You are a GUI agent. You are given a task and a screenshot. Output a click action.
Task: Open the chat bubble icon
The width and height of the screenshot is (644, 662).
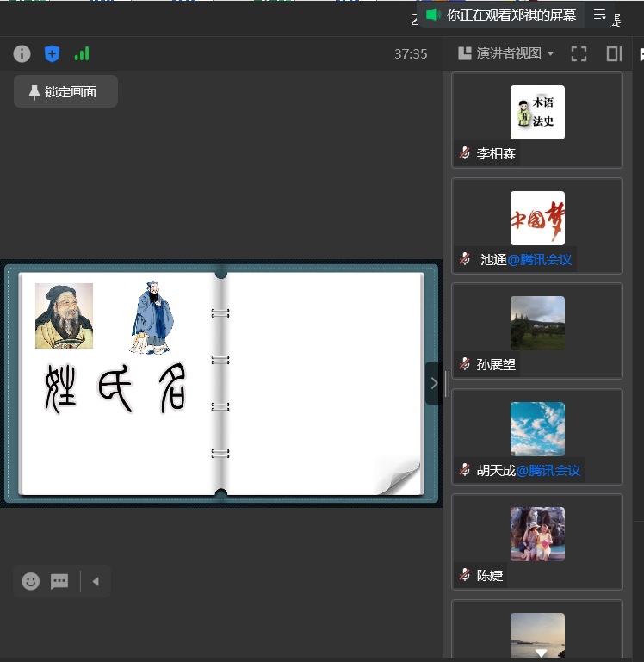pyautogui.click(x=59, y=581)
